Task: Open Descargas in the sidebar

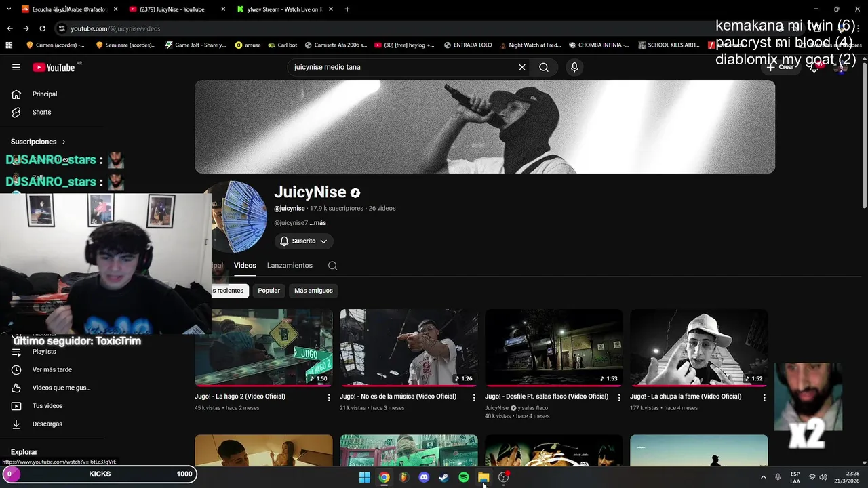Action: tap(46, 424)
